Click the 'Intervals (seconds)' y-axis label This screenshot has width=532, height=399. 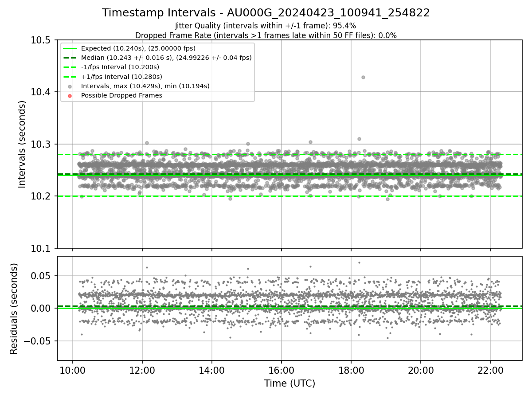(x=22, y=144)
